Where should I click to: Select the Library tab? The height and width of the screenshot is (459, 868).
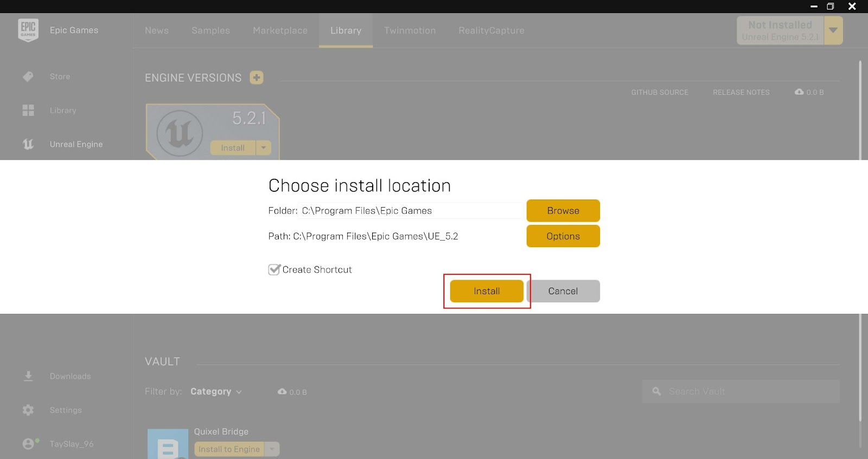coord(346,30)
